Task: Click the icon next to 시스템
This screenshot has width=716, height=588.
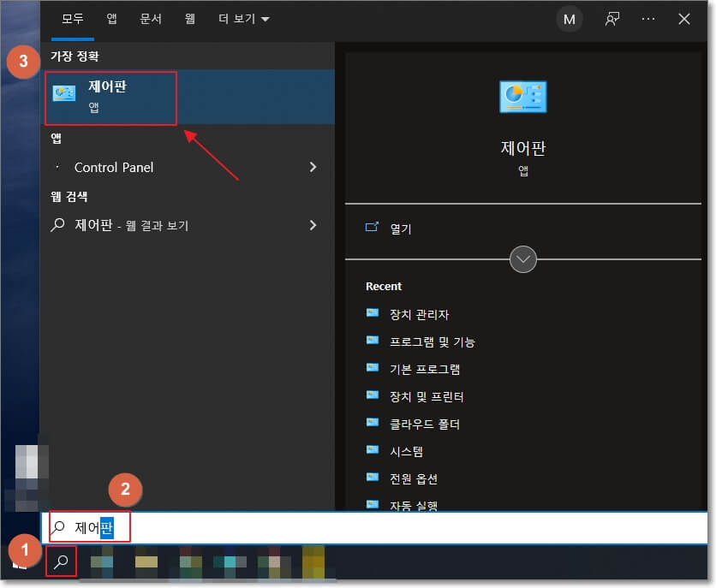Action: 373,450
